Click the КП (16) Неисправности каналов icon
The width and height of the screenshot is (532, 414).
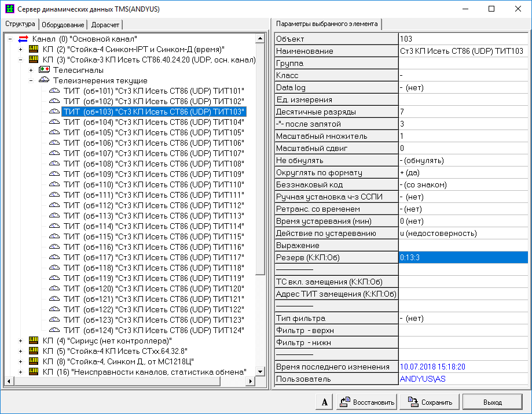[x=34, y=371]
